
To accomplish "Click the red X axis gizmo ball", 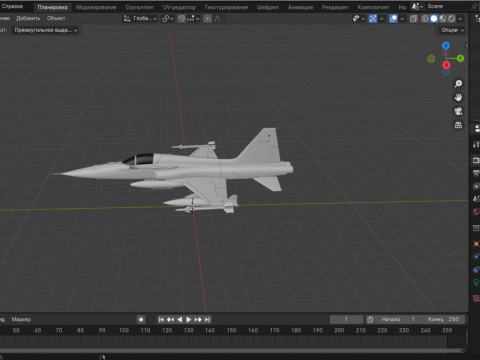I will (x=446, y=65).
